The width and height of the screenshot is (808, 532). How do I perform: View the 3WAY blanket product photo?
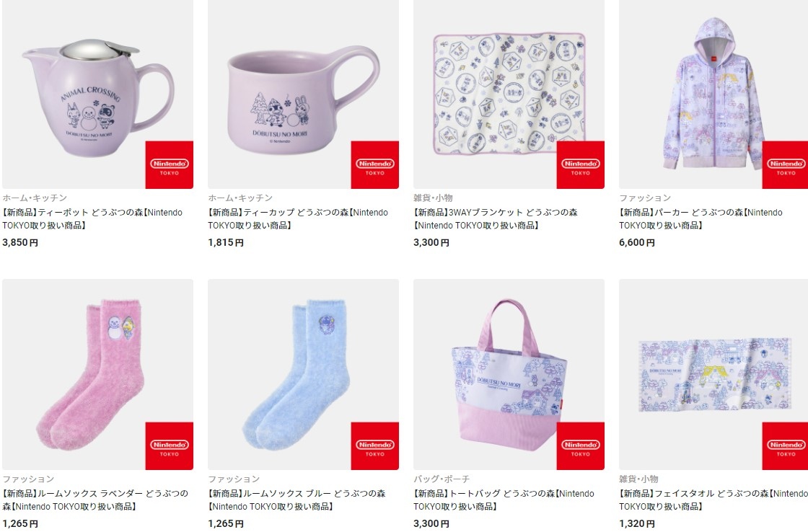point(509,94)
